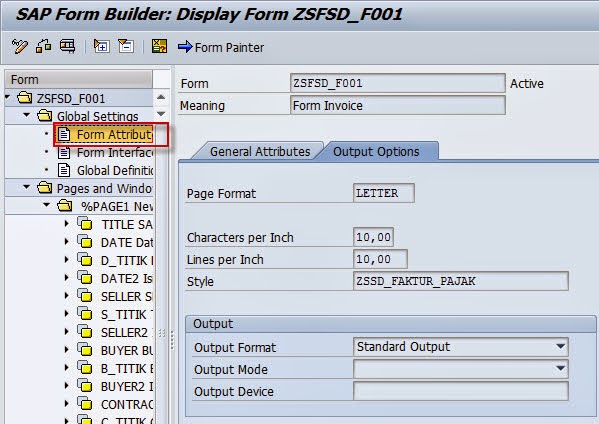Click the DATE2 window icon

pyautogui.click(x=85, y=277)
